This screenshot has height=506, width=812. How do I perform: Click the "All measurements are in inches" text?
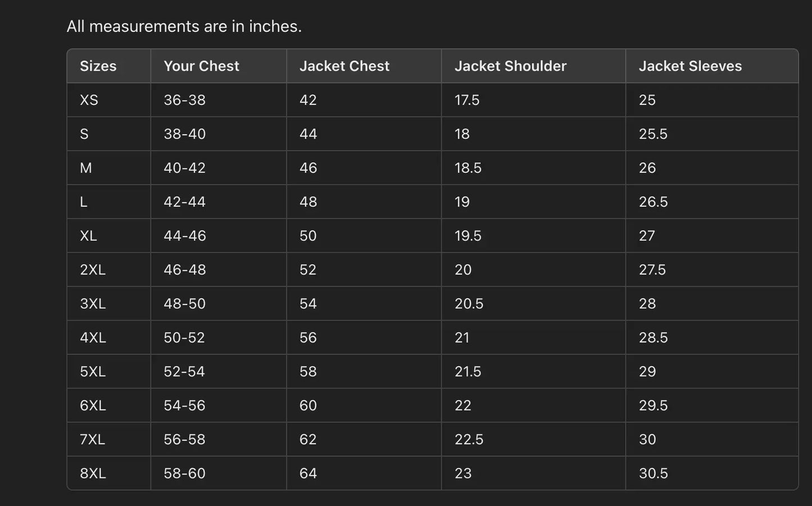click(x=184, y=26)
